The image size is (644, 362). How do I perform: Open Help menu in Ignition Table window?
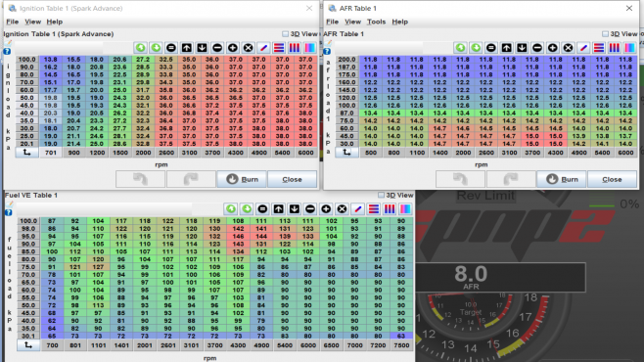tap(54, 22)
